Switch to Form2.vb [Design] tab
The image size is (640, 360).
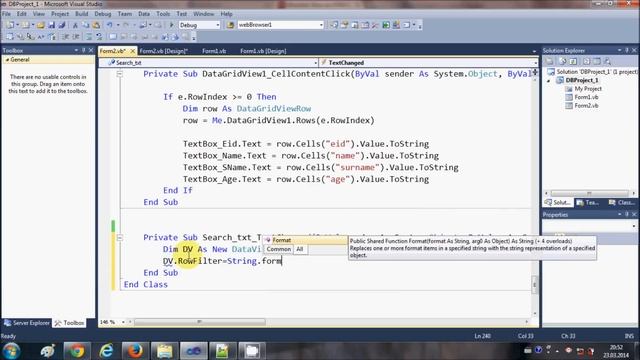point(164,51)
